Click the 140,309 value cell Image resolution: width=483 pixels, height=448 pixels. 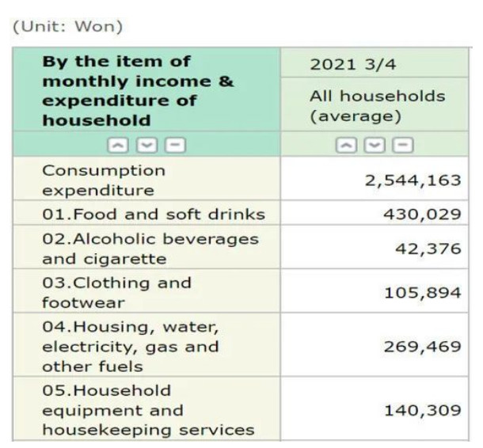[x=375, y=409]
